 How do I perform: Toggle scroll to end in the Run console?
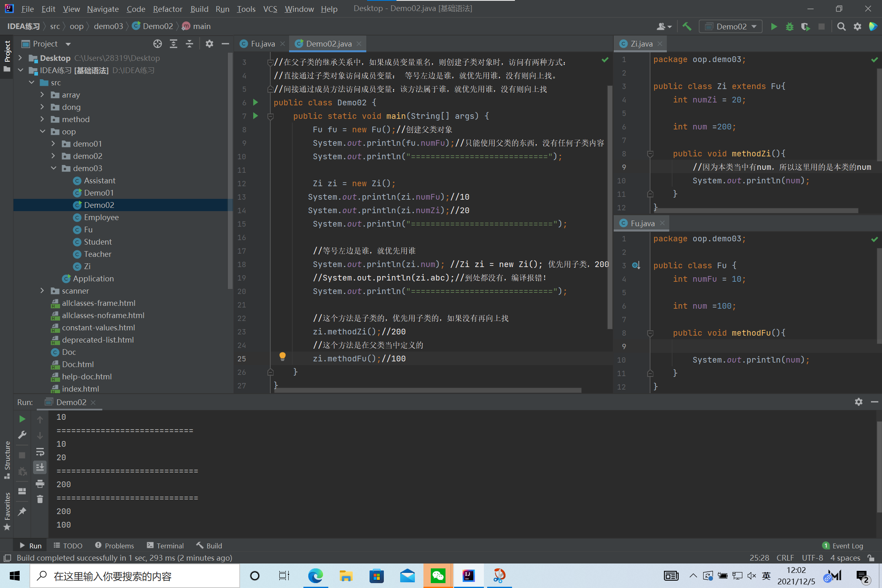pyautogui.click(x=40, y=467)
